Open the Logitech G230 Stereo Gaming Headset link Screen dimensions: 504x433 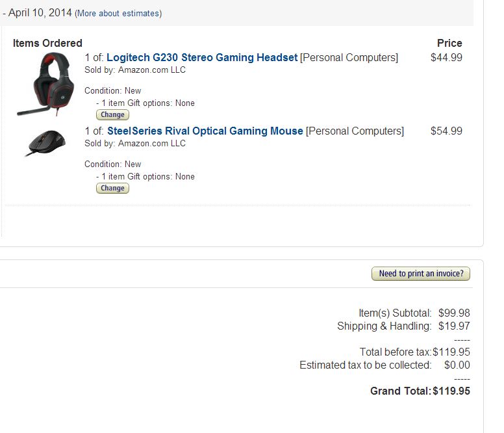202,58
